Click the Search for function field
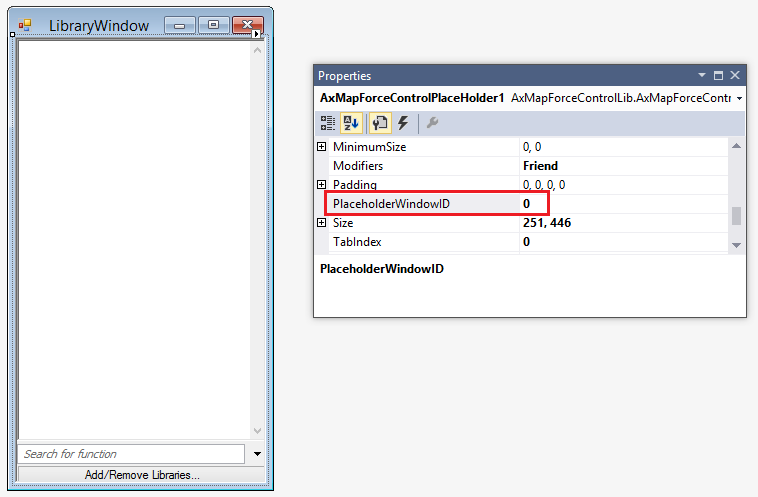This screenshot has height=497, width=758. pyautogui.click(x=130, y=454)
